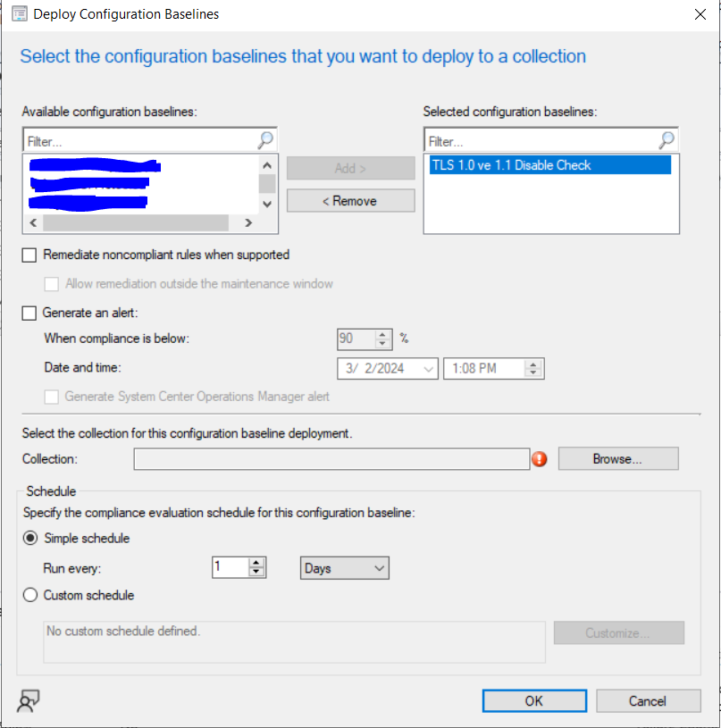The image size is (721, 728).
Task: Click the search icon in Available baselines filter
Action: 265,140
